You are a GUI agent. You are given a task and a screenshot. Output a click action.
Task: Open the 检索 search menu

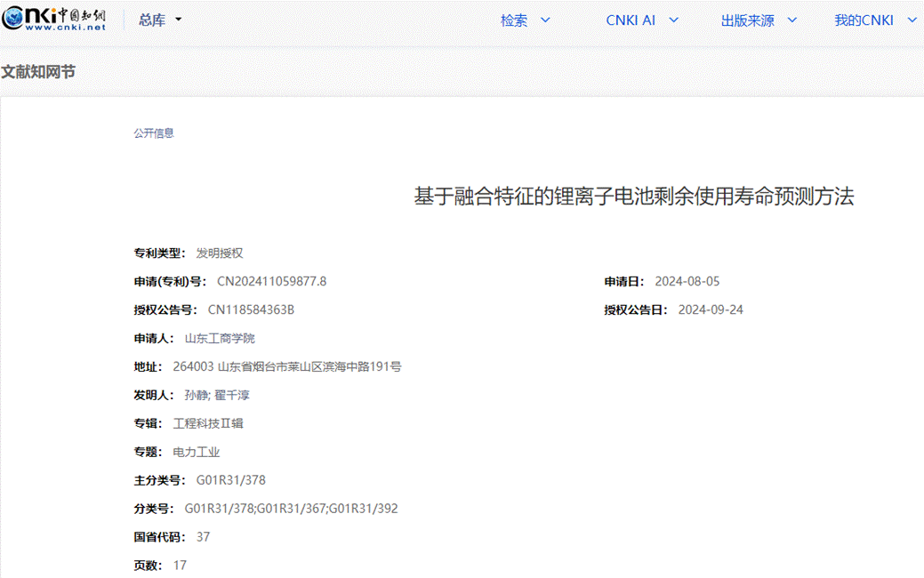click(525, 20)
